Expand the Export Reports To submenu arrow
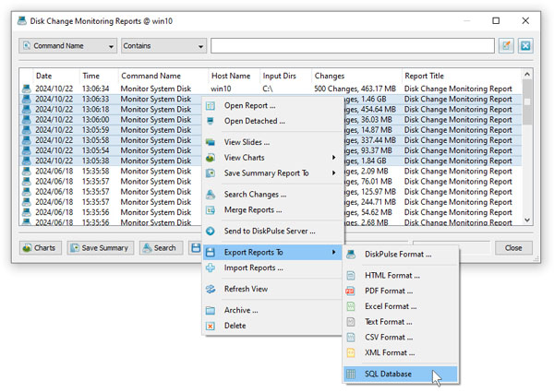The image size is (554, 392). coord(333,252)
